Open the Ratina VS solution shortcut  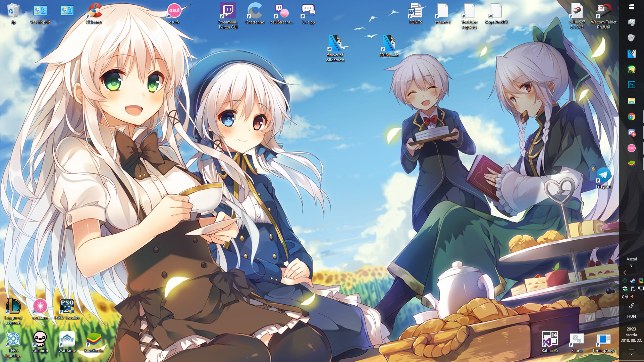(550, 342)
